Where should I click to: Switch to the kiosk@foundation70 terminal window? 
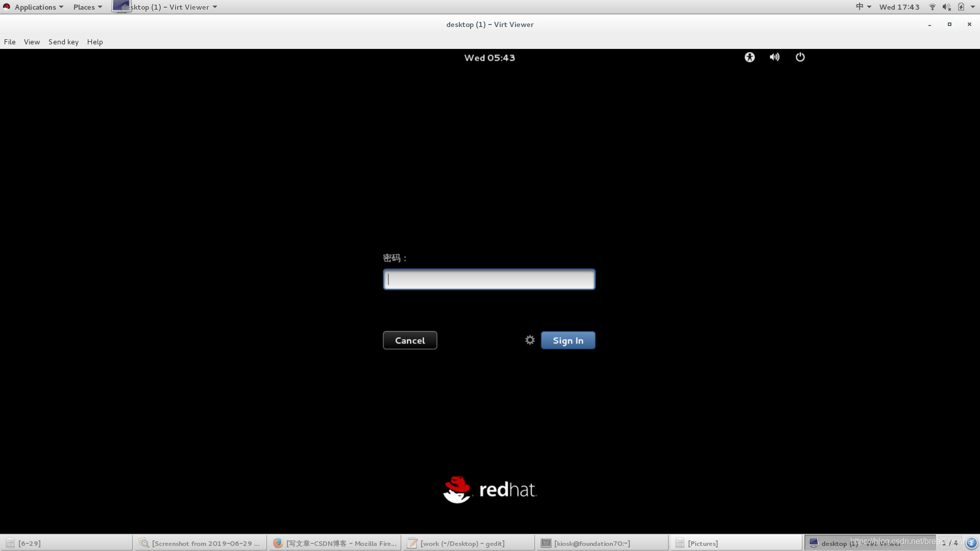tap(602, 543)
